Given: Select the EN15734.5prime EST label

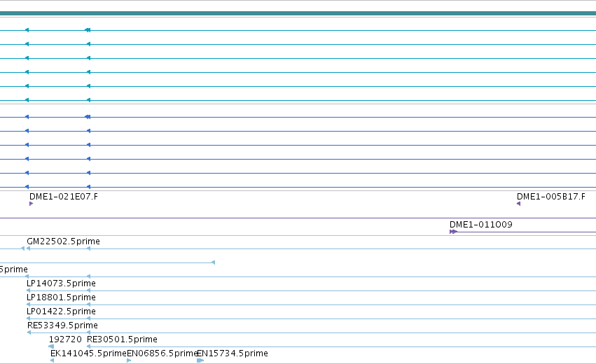Looking at the screenshot, I should coord(233,353).
